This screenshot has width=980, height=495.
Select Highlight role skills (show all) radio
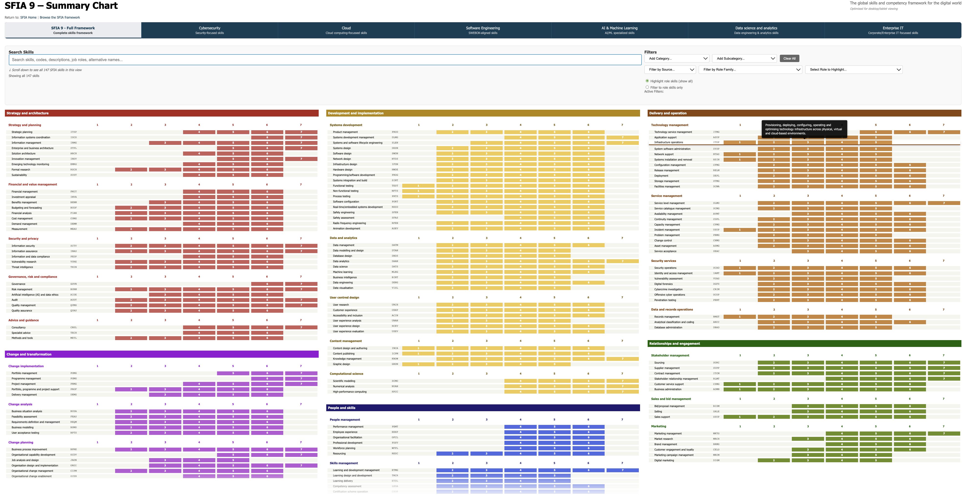click(647, 81)
